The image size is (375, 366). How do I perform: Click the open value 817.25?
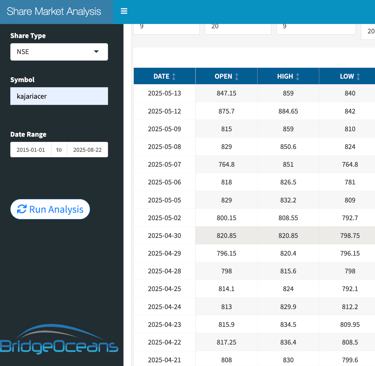pos(226,342)
